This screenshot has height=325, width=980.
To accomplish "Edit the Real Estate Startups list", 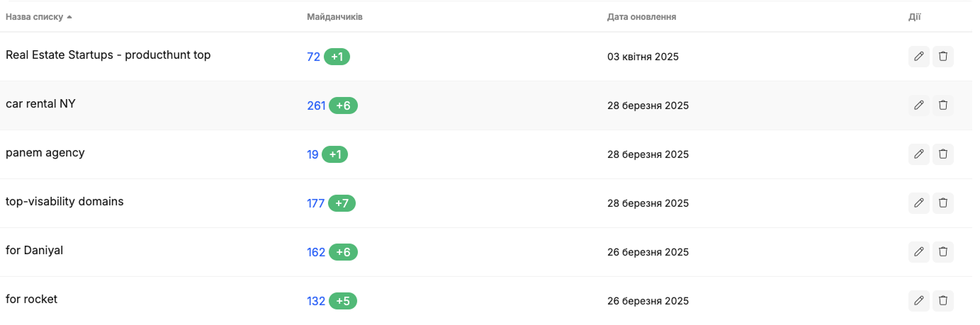I will [x=918, y=57].
